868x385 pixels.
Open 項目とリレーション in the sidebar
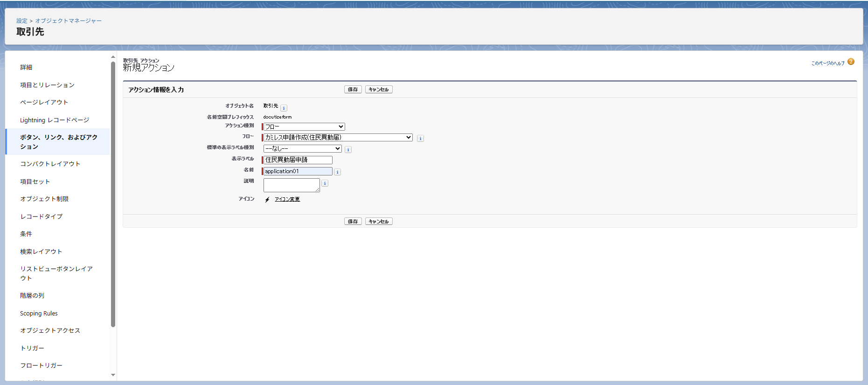click(47, 85)
